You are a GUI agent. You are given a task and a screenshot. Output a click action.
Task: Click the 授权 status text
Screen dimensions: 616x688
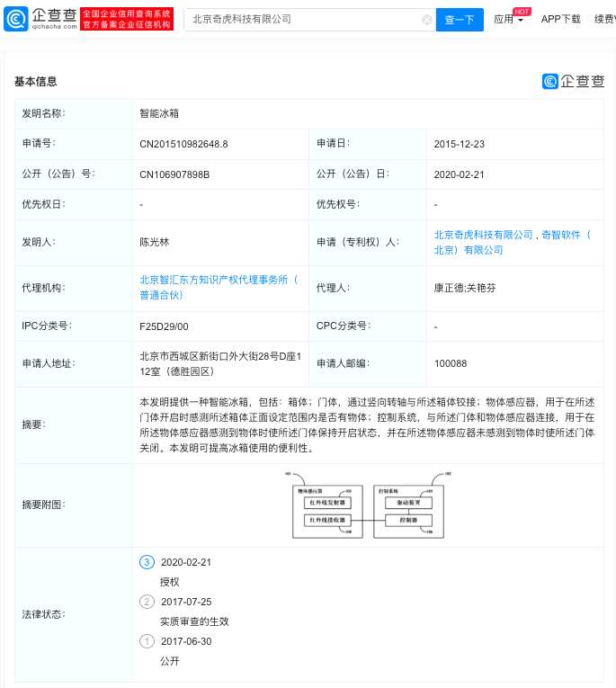tap(169, 582)
